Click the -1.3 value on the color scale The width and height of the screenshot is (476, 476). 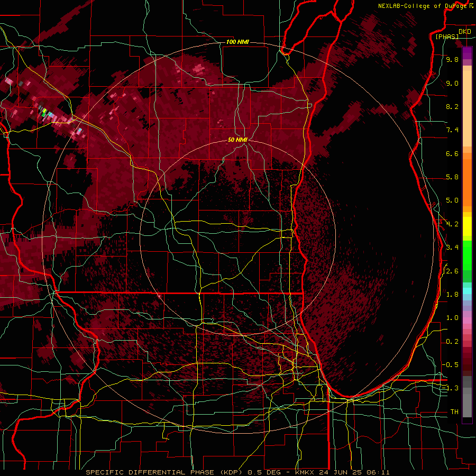(x=451, y=389)
